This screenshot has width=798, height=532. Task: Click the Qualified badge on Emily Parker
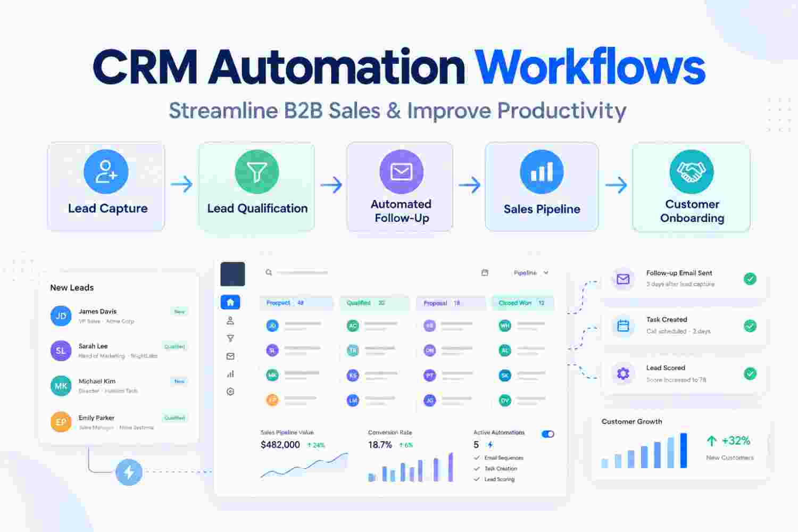[x=174, y=418]
